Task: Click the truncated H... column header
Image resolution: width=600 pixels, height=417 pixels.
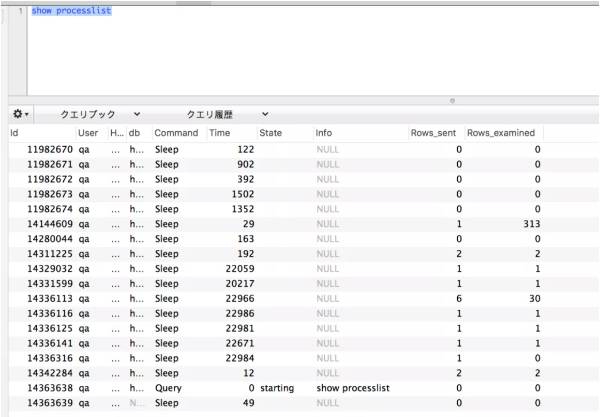Action: click(x=117, y=133)
